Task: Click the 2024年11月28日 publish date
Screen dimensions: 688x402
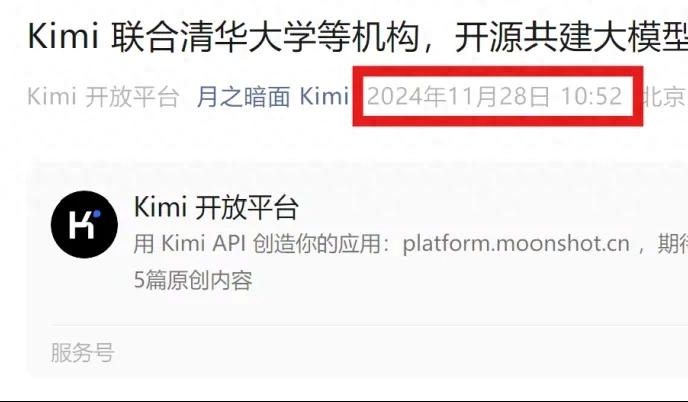Action: [459, 97]
